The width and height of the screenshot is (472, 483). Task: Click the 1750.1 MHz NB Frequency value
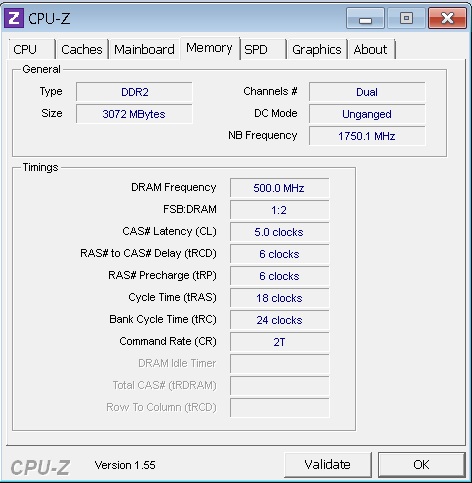click(367, 136)
